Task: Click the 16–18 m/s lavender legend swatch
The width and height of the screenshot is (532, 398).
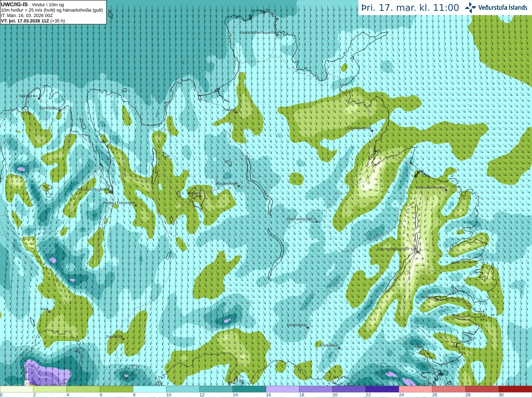Action: coord(283,389)
